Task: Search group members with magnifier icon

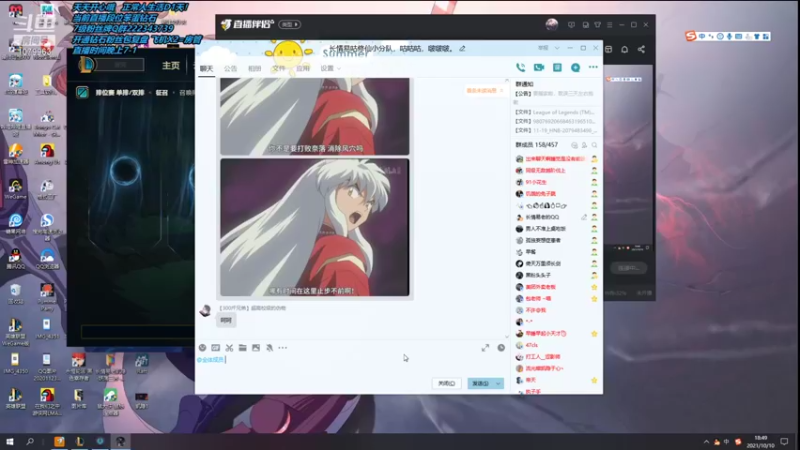Action: coord(594,145)
